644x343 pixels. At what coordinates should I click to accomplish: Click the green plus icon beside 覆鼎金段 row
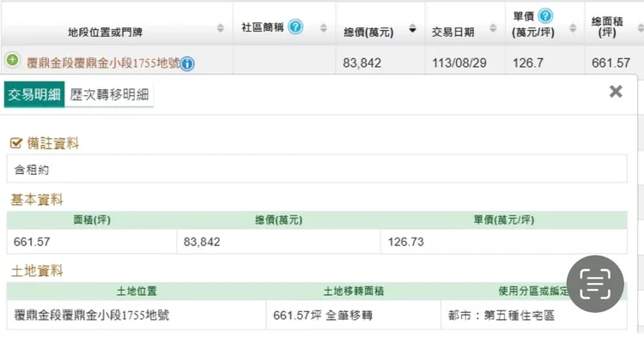click(12, 61)
